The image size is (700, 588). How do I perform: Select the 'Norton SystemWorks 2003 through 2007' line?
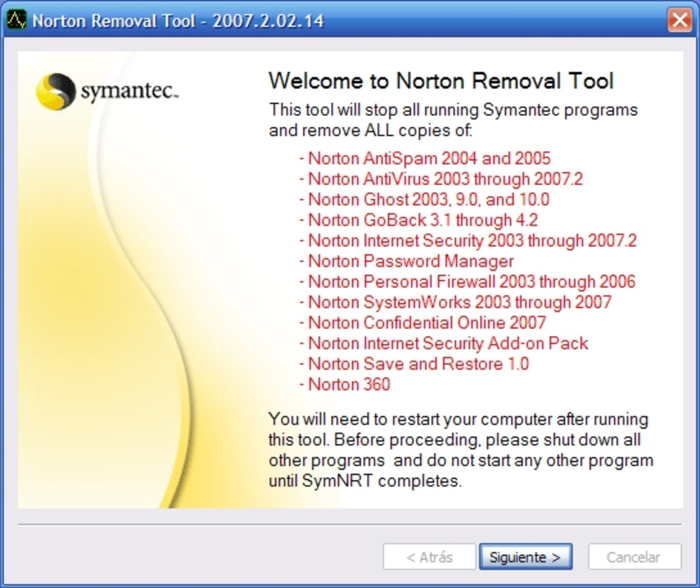click(455, 302)
